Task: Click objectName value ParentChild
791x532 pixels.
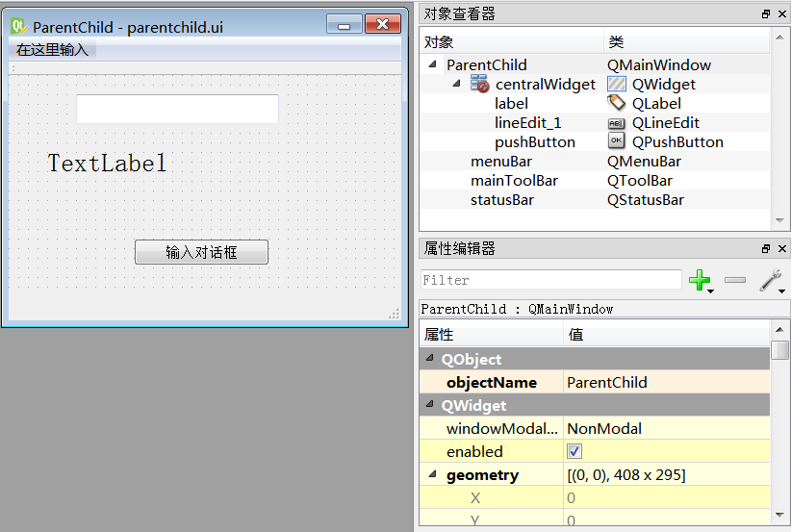Action: 667,382
